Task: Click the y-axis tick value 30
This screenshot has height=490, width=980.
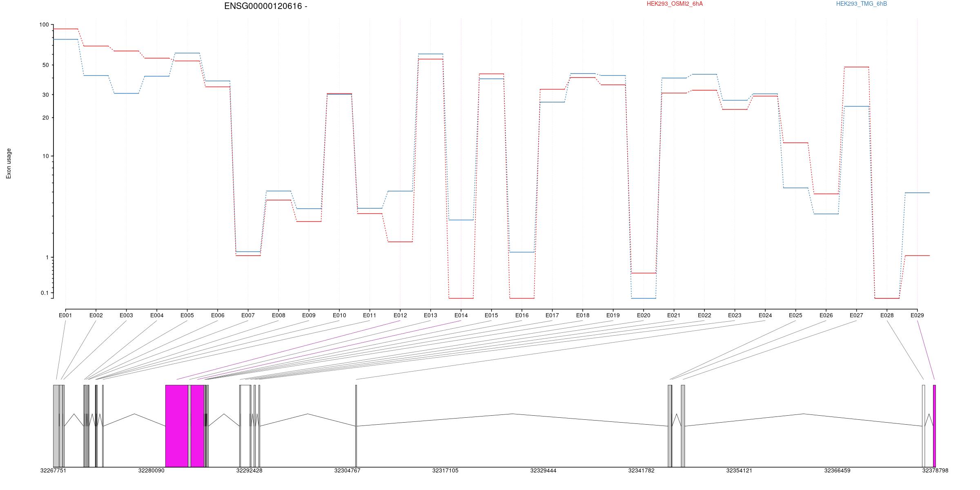Action: point(45,95)
